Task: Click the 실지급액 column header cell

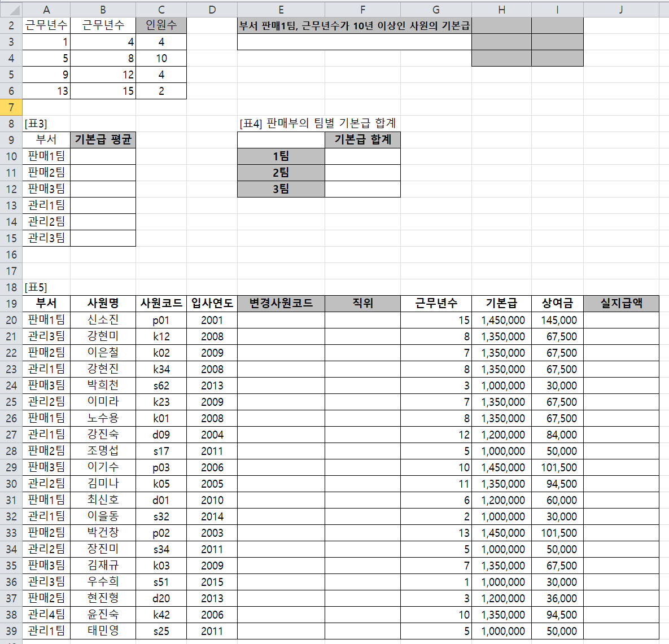Action: [620, 304]
